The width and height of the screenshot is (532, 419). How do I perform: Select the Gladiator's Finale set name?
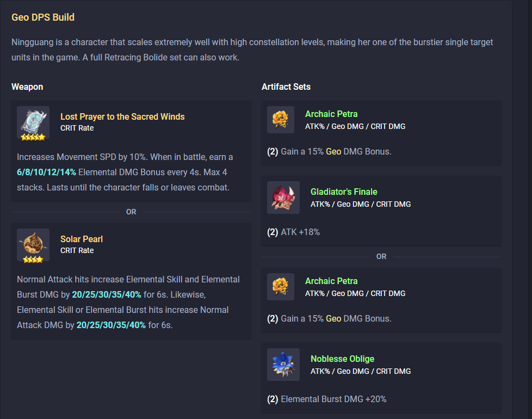tap(344, 192)
